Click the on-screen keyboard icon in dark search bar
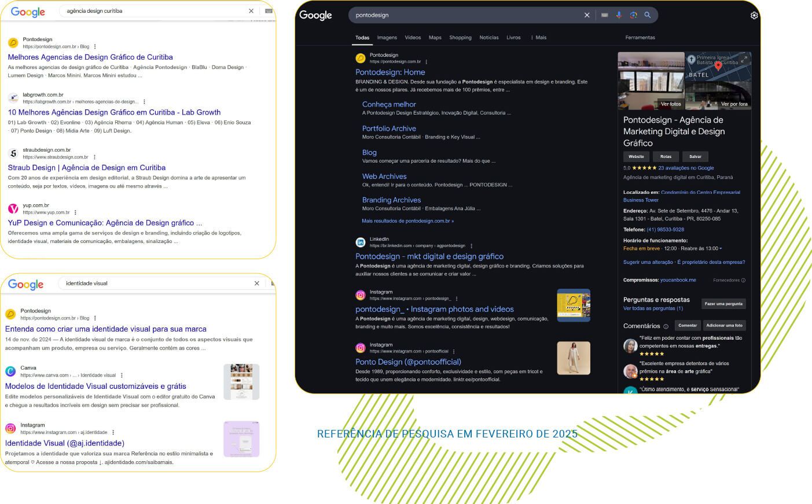This screenshot has height=504, width=812. (x=604, y=15)
